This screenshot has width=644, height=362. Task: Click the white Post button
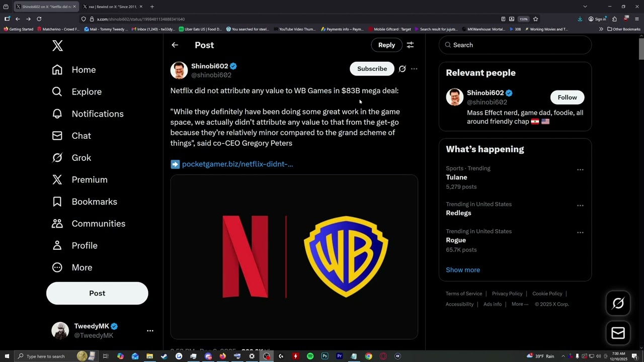click(97, 293)
